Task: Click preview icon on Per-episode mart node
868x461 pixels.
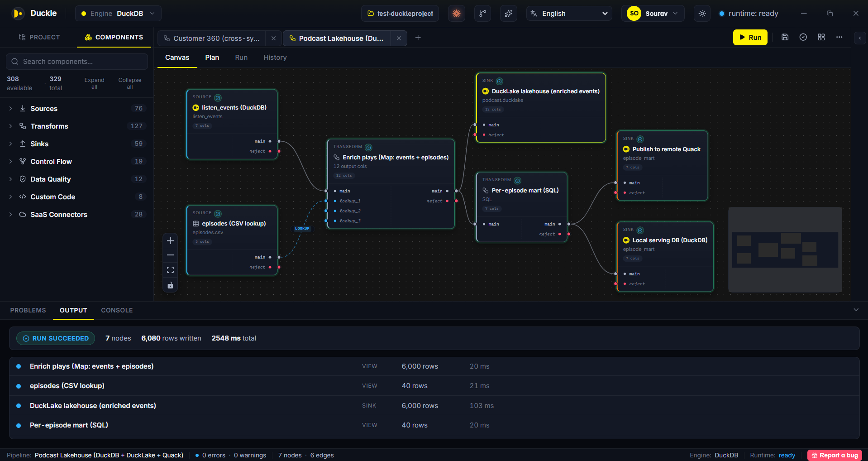Action: (517, 181)
